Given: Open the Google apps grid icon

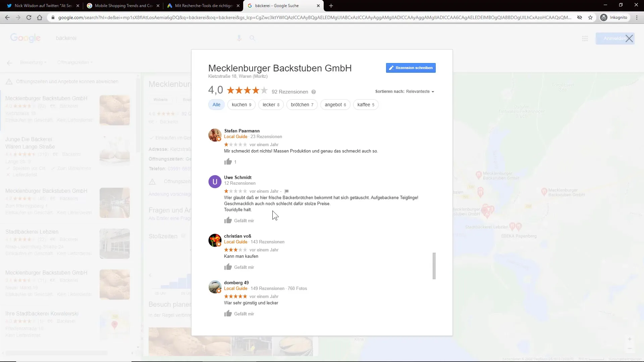Looking at the screenshot, I should click(x=585, y=39).
